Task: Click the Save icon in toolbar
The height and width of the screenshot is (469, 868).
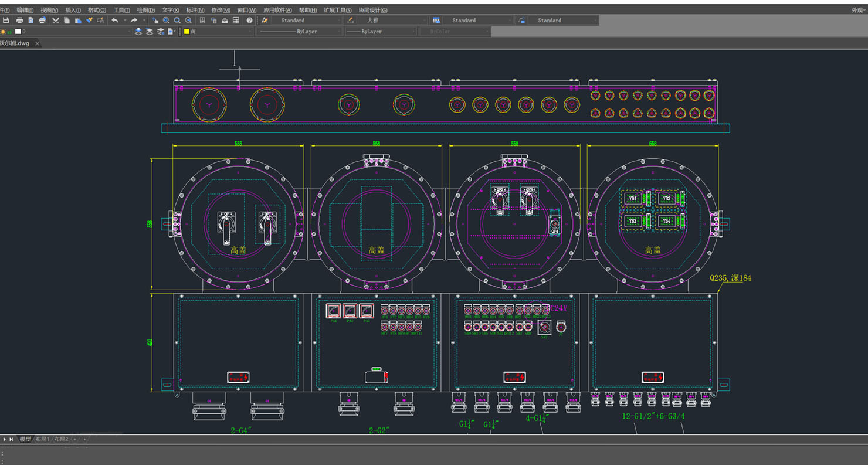Action: click(x=6, y=21)
